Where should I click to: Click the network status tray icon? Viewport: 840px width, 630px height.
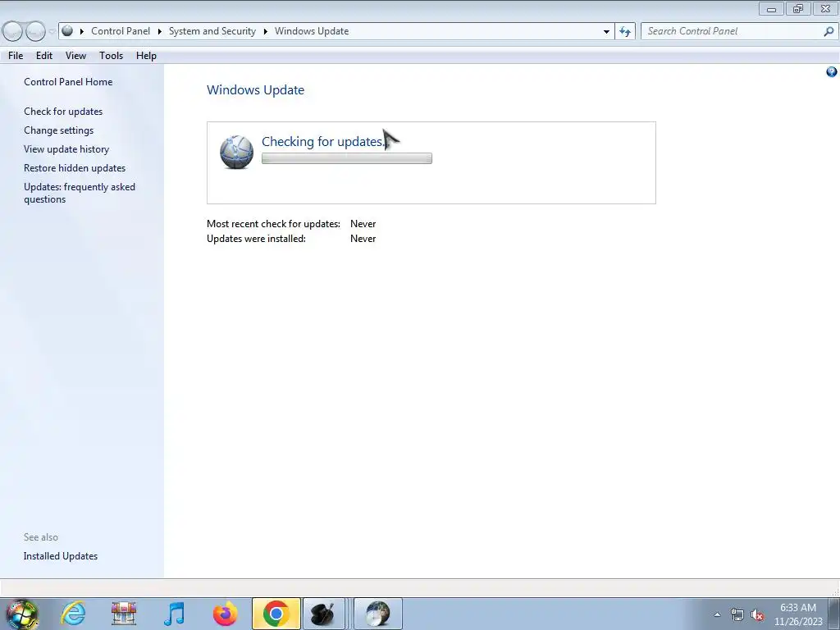tap(737, 614)
